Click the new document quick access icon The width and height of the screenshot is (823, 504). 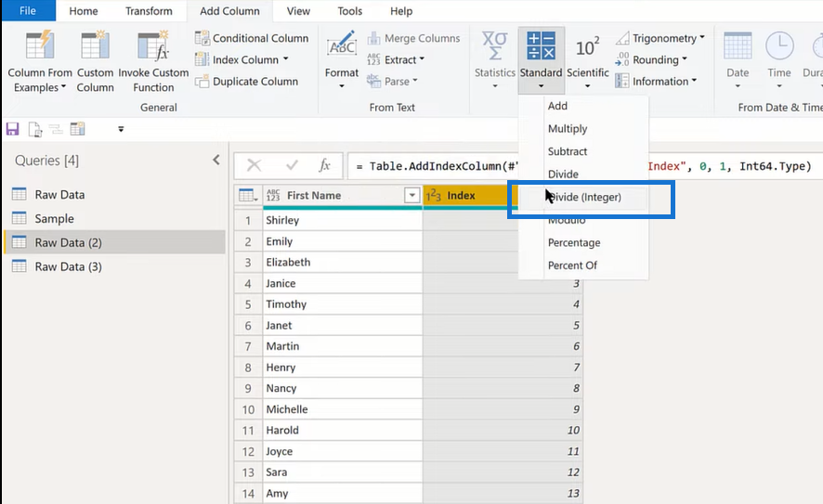click(x=34, y=129)
